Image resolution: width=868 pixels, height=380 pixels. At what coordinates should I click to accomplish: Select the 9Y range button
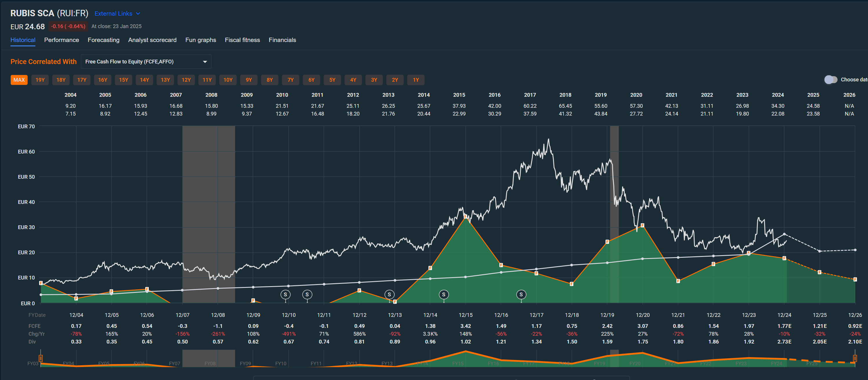point(249,80)
